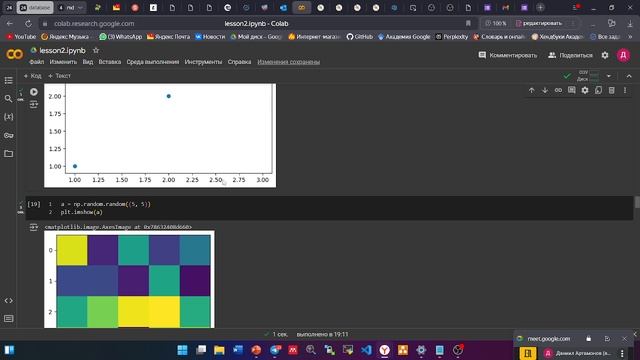Open the Среда выполнения menu
The image size is (640, 360).
click(153, 62)
